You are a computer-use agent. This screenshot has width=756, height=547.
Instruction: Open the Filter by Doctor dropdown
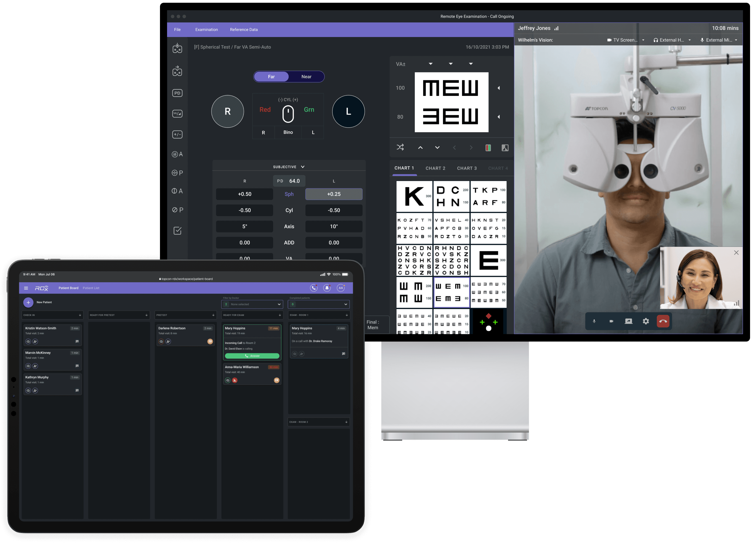pos(252,304)
